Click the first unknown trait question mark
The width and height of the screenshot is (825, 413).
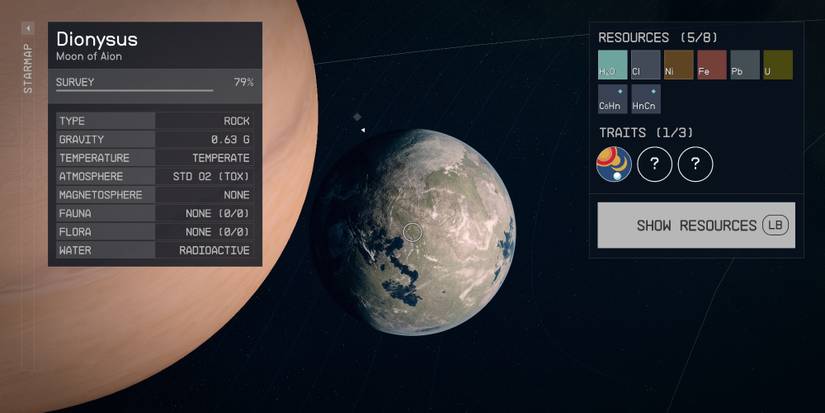click(654, 164)
